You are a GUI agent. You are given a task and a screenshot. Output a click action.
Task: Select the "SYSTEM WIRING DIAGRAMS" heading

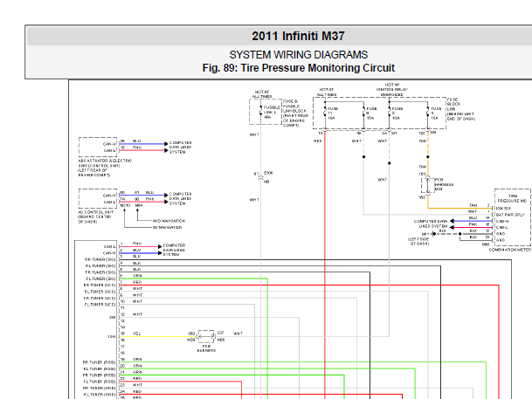pyautogui.click(x=298, y=55)
